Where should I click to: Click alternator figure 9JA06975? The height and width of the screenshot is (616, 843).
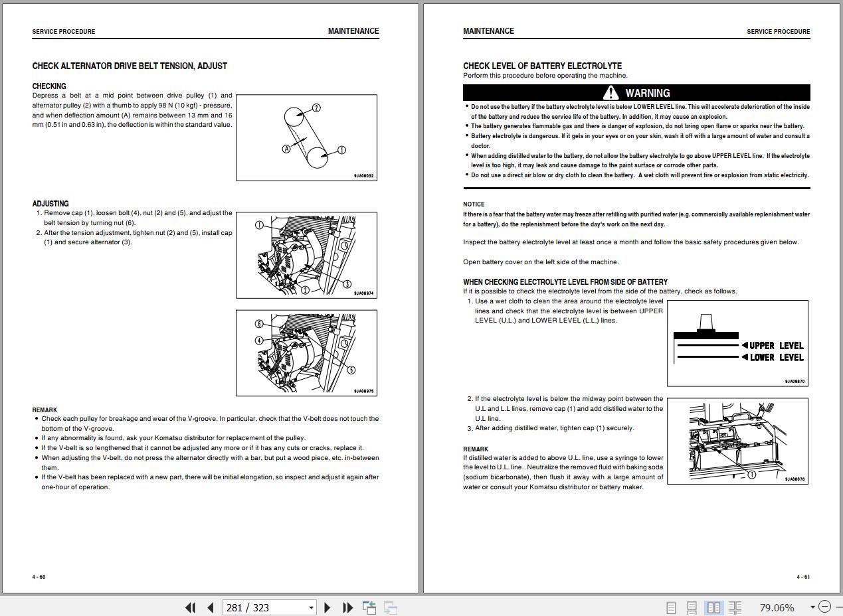pos(306,352)
